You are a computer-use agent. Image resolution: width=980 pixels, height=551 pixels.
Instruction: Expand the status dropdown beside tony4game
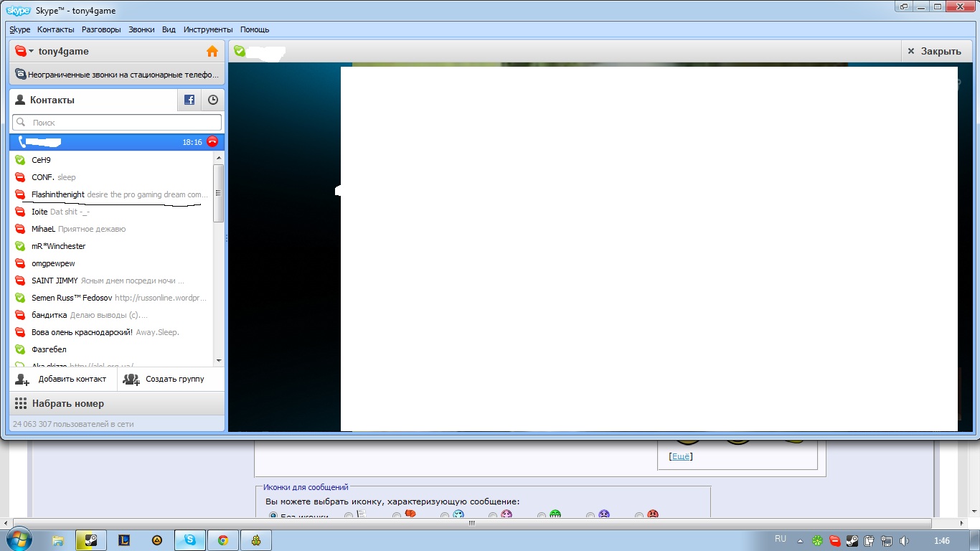[x=32, y=52]
